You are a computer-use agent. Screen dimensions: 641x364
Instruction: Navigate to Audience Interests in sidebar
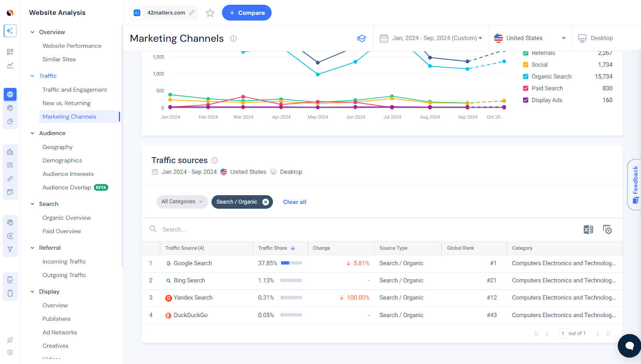pyautogui.click(x=68, y=173)
